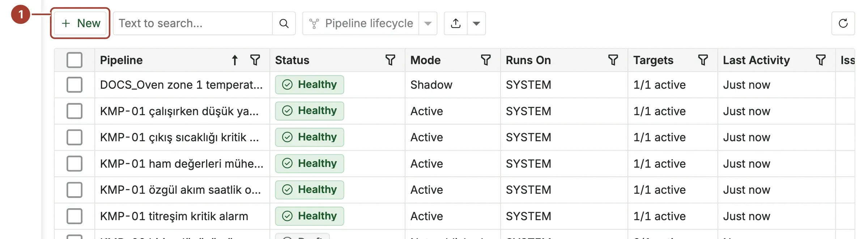
Task: Open KMP-01 özgül akım saatlik pipeline
Action: (180, 190)
